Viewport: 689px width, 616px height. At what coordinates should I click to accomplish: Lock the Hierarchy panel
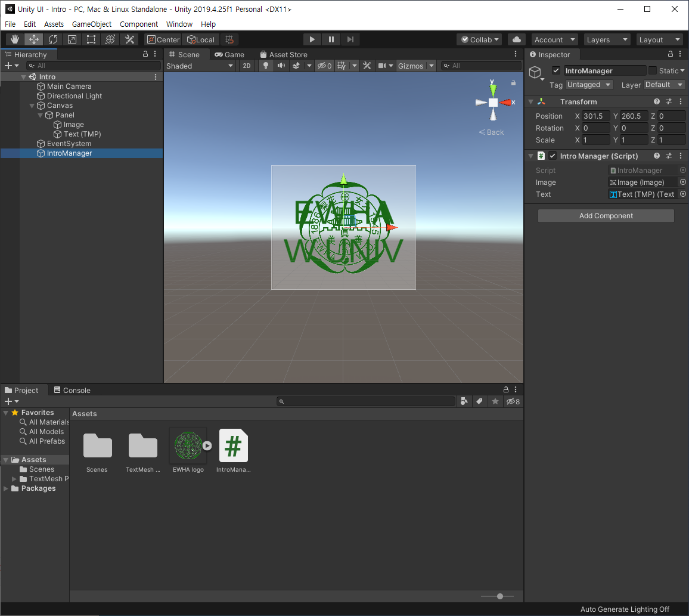145,54
